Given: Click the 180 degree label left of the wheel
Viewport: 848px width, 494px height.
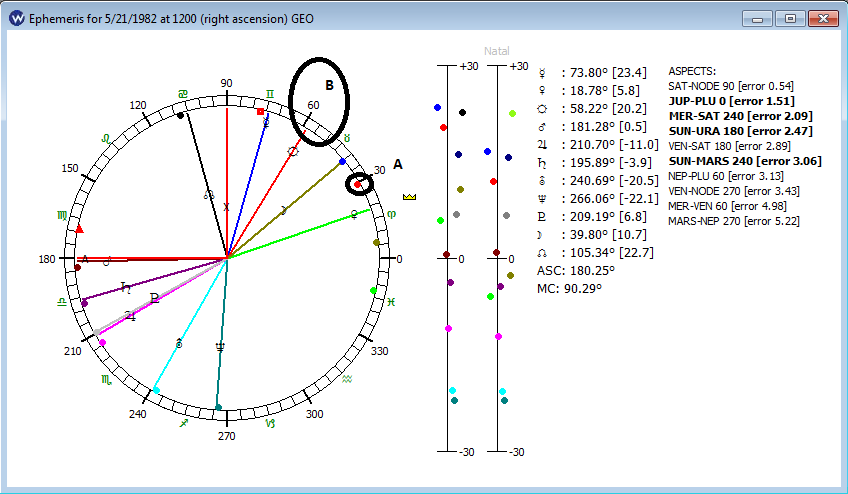Looking at the screenshot, I should [x=47, y=259].
